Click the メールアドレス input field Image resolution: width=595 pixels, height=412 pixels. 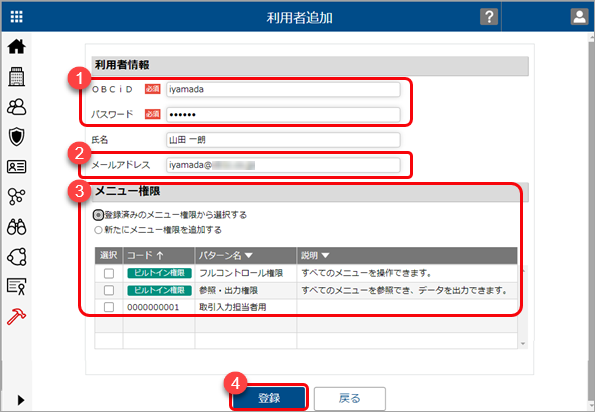coord(283,165)
